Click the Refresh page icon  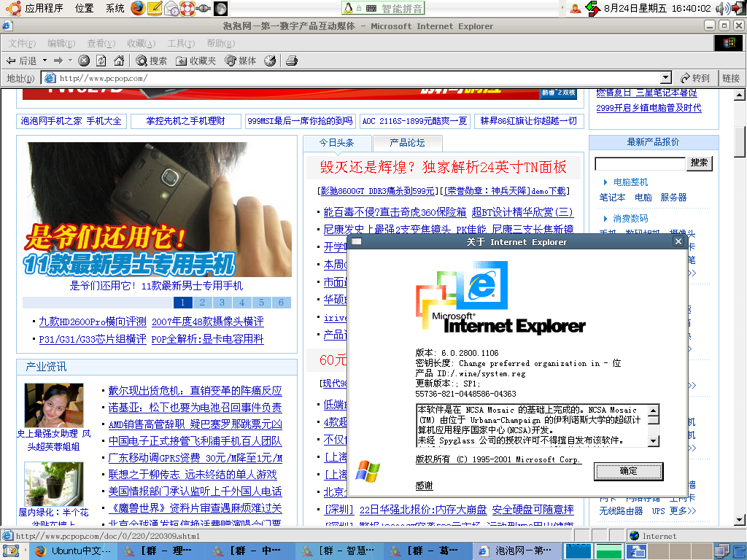click(x=101, y=61)
